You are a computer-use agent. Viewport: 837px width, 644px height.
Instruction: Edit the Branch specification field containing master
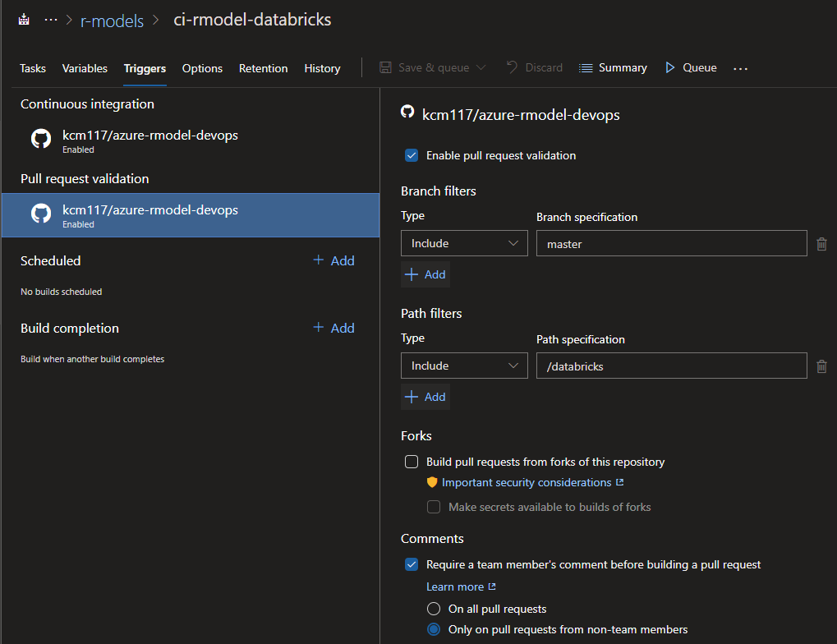[x=672, y=243]
